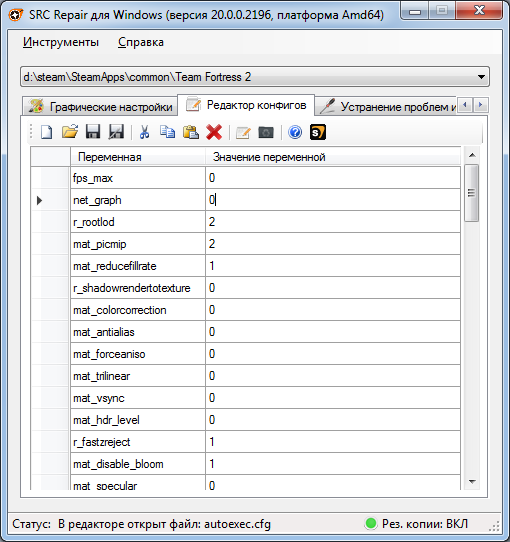Click the mat_reducefillrate value cell
The image size is (510, 542).
(333, 266)
